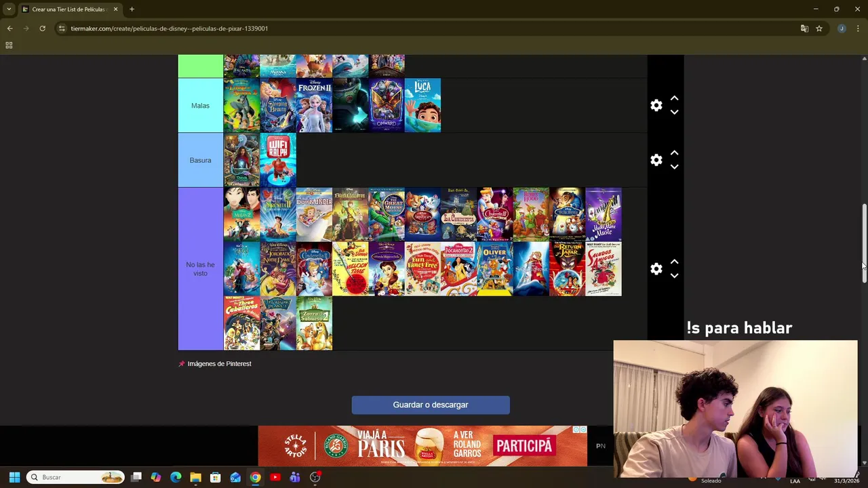868x488 pixels.
Task: Select the Saludos Amigos poster
Action: [x=604, y=269]
